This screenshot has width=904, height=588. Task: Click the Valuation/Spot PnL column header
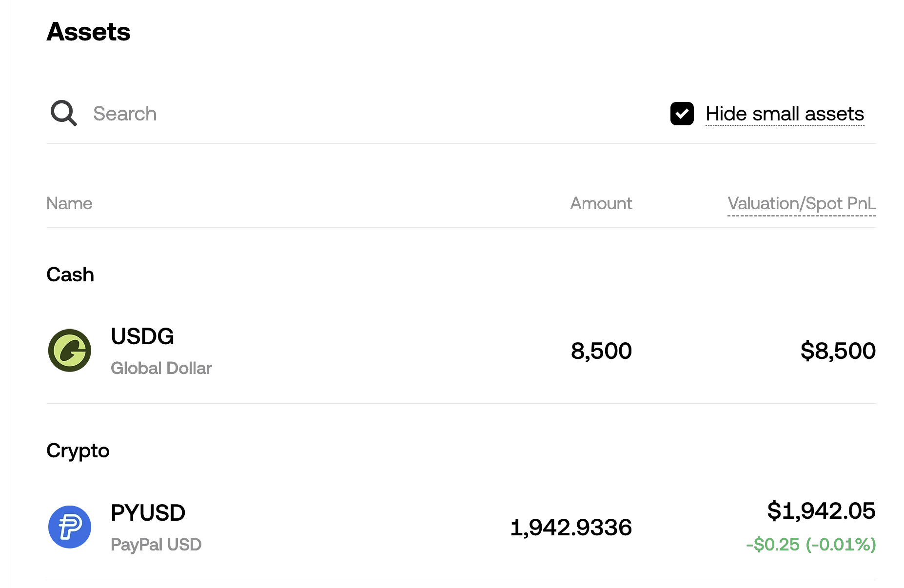pyautogui.click(x=801, y=203)
